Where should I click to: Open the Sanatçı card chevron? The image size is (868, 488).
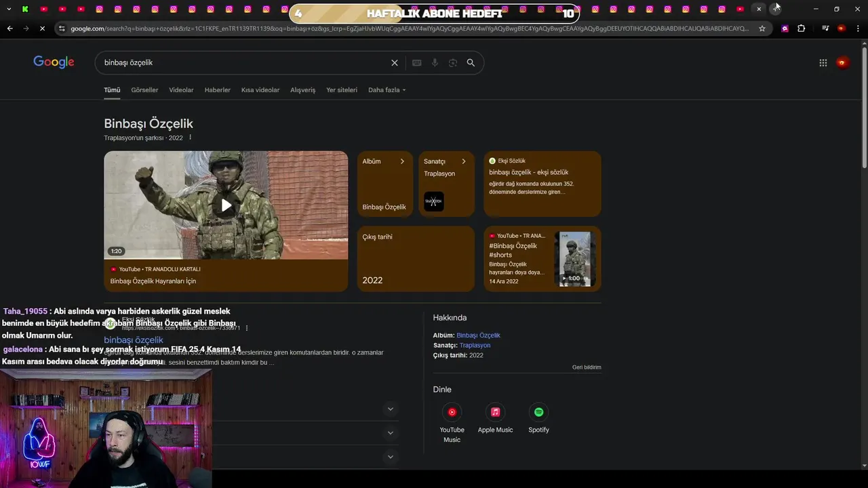(464, 161)
